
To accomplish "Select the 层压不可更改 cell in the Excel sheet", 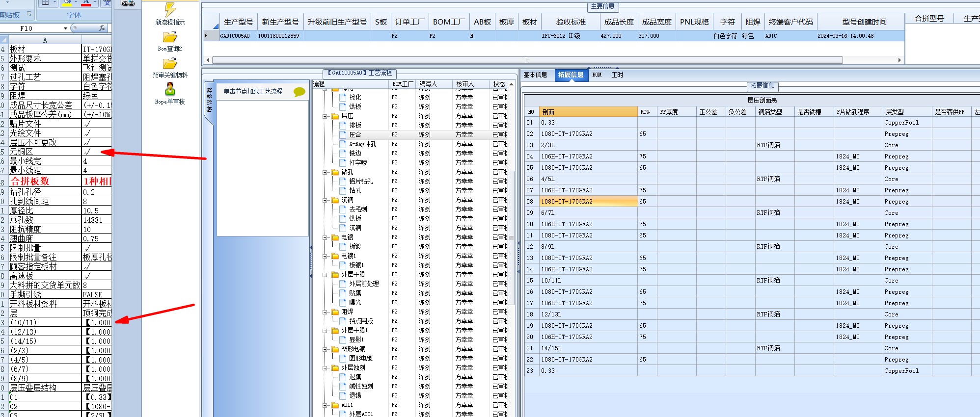I will 45,142.
